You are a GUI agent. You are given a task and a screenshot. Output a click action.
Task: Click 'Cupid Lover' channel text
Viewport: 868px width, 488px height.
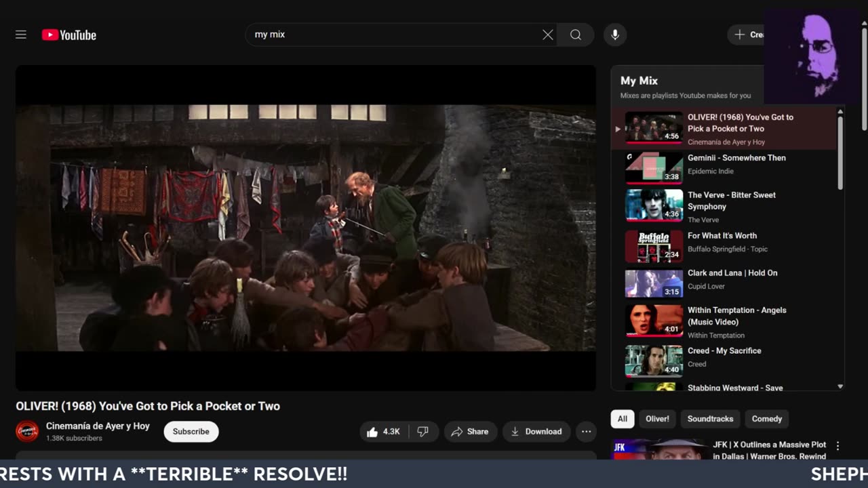[x=707, y=286]
